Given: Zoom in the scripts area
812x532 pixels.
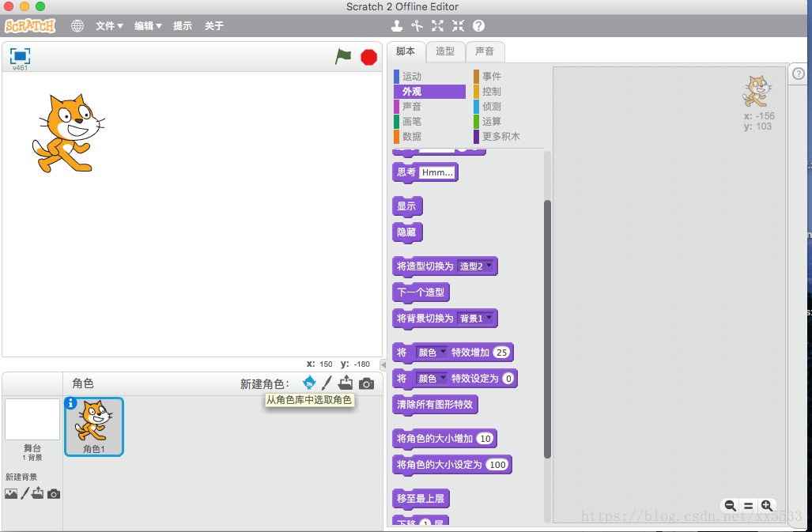Looking at the screenshot, I should (767, 506).
